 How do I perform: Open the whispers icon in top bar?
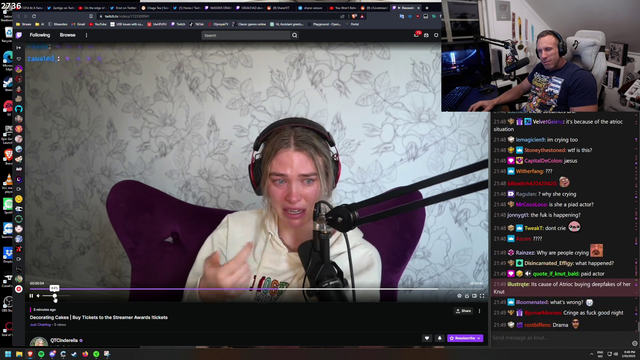coord(426,36)
